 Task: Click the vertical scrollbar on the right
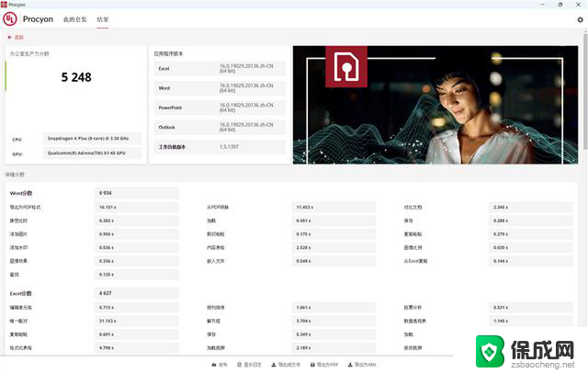click(x=585, y=92)
